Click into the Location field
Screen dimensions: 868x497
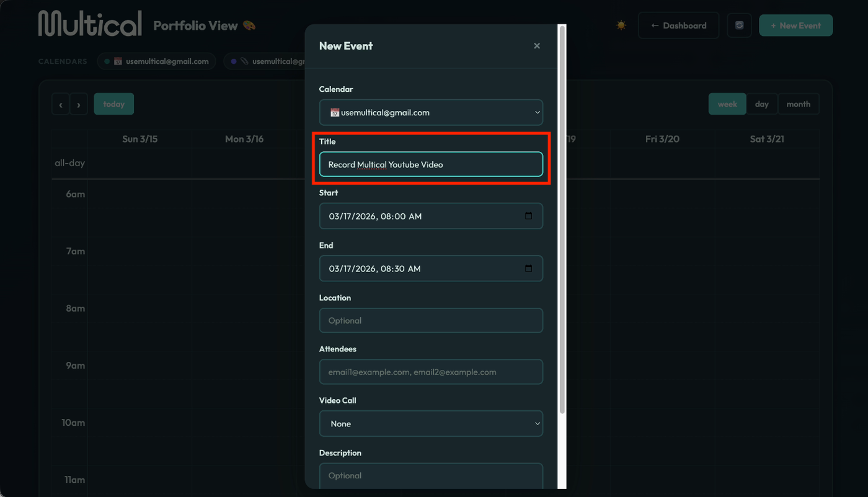[x=431, y=320]
